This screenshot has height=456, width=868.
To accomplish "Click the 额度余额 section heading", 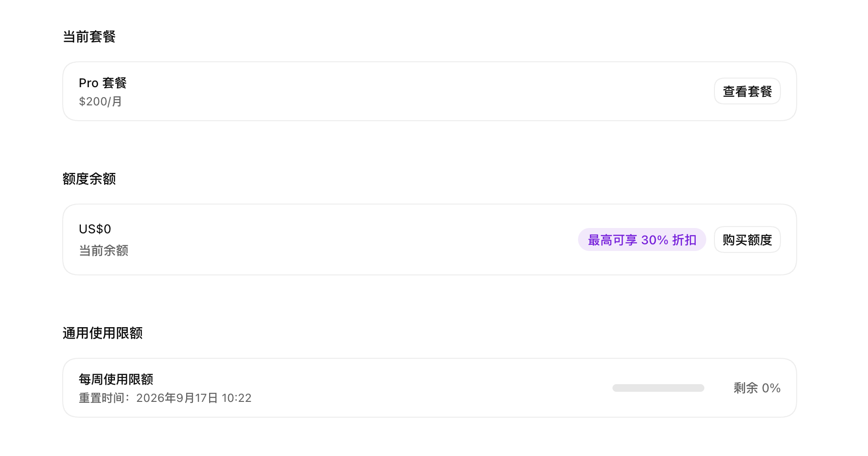I will (89, 179).
